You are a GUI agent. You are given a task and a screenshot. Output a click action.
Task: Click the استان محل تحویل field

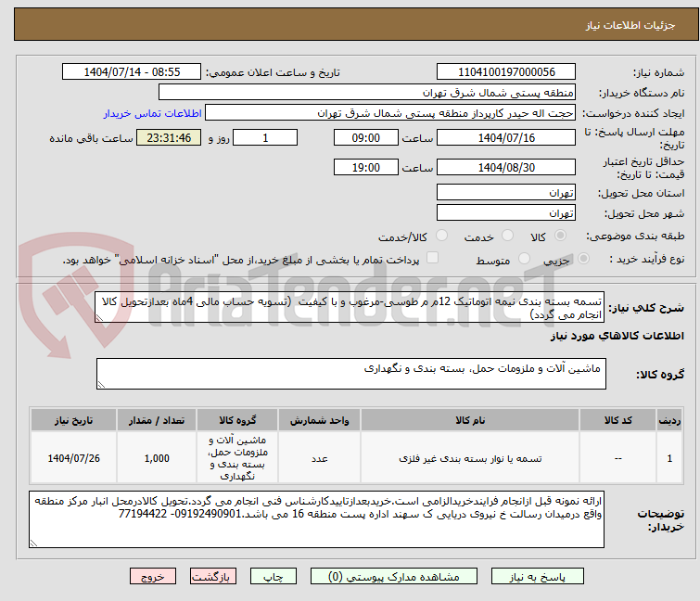(506, 193)
